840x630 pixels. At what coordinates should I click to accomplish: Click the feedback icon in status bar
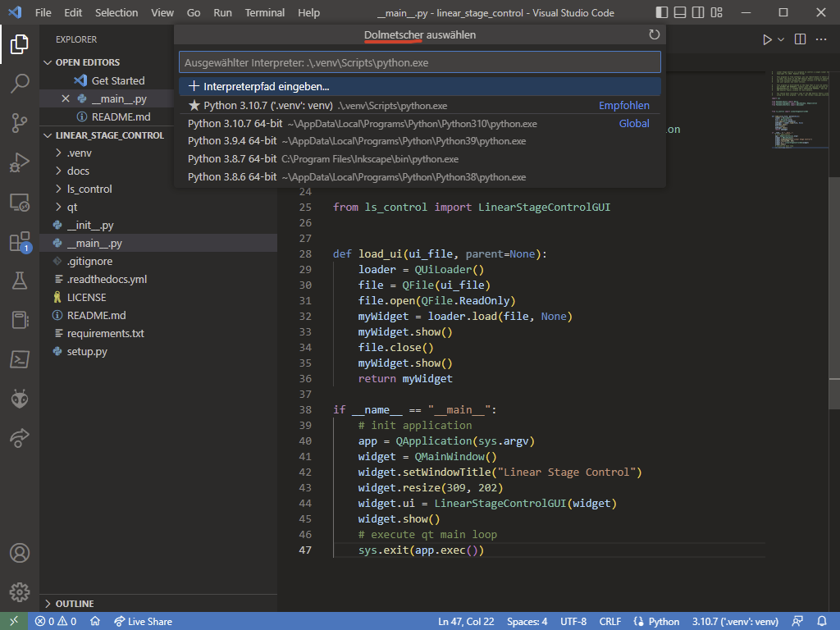pyautogui.click(x=797, y=622)
